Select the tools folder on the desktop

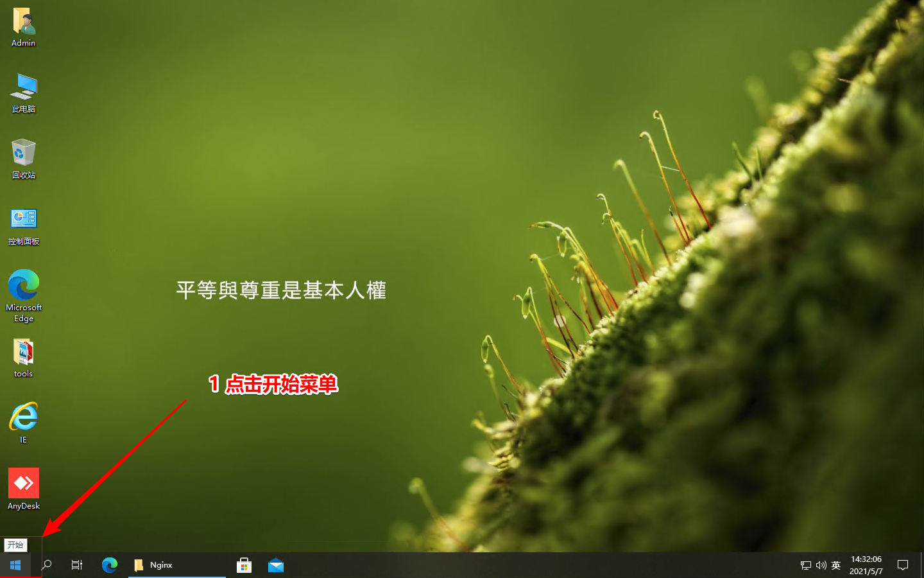click(24, 358)
